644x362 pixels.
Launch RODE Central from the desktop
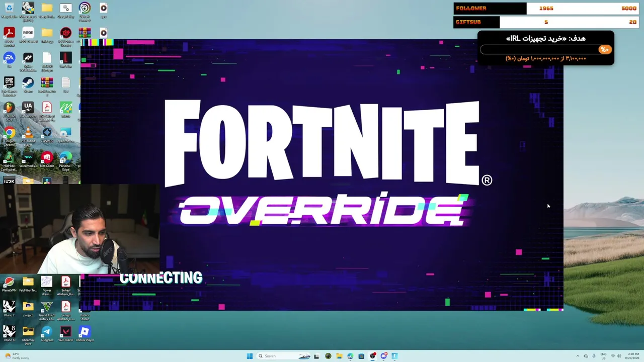[x=28, y=36]
